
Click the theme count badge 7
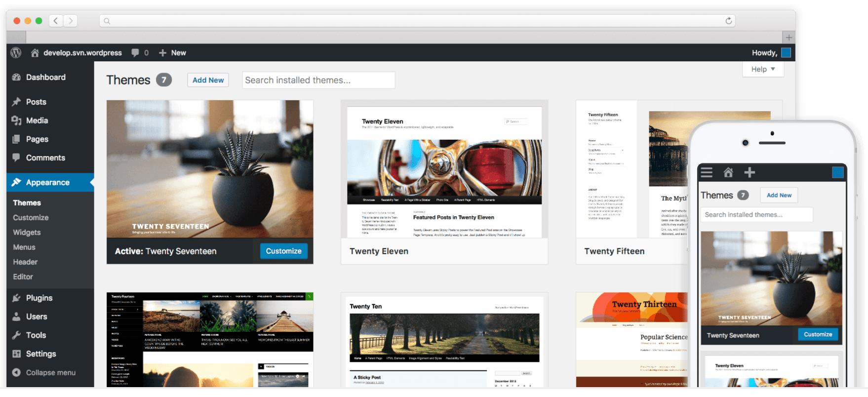(164, 79)
